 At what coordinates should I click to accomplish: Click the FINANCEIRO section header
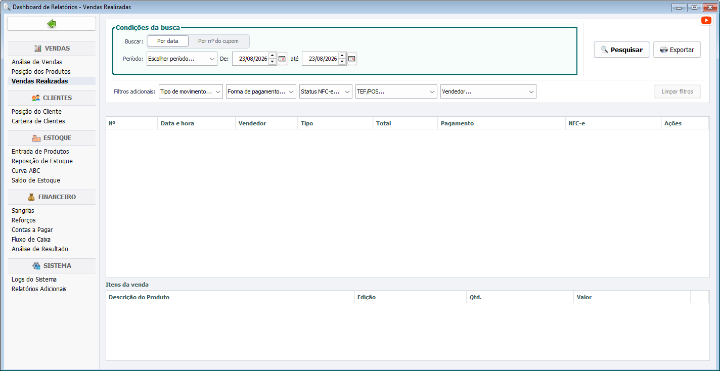(51, 197)
